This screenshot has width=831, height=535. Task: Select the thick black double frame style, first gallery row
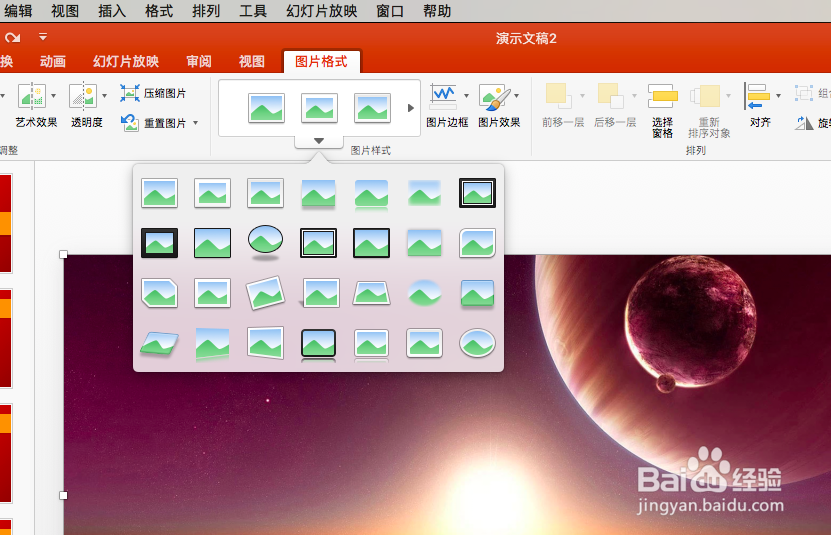click(478, 193)
